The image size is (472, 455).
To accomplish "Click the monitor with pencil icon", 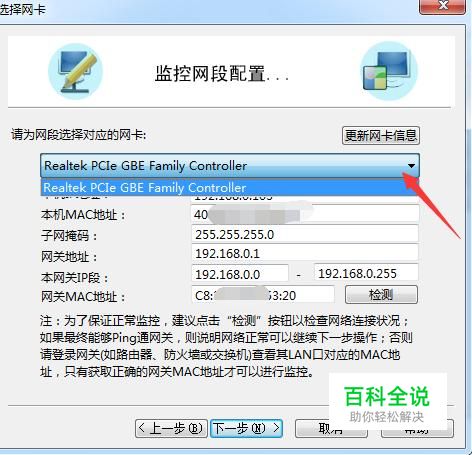I will 76,72.
